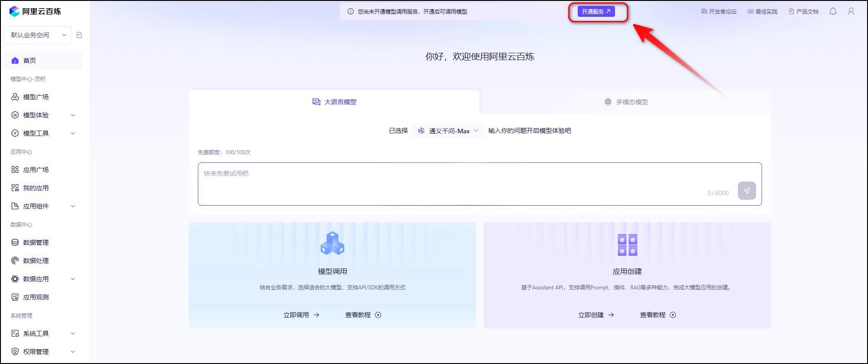The height and width of the screenshot is (364, 868).
Task: Click the 应用广场 grid icon
Action: click(x=15, y=170)
